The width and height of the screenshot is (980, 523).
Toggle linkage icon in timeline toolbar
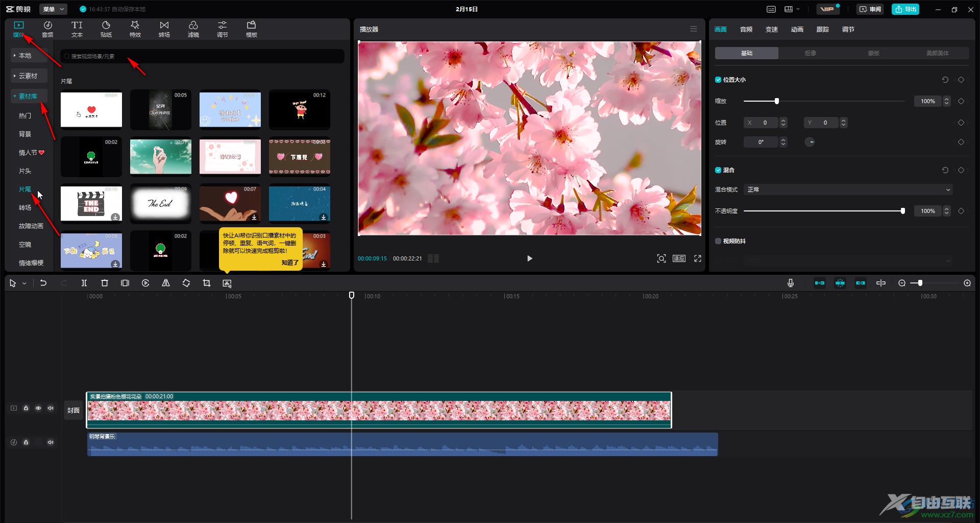pos(861,283)
